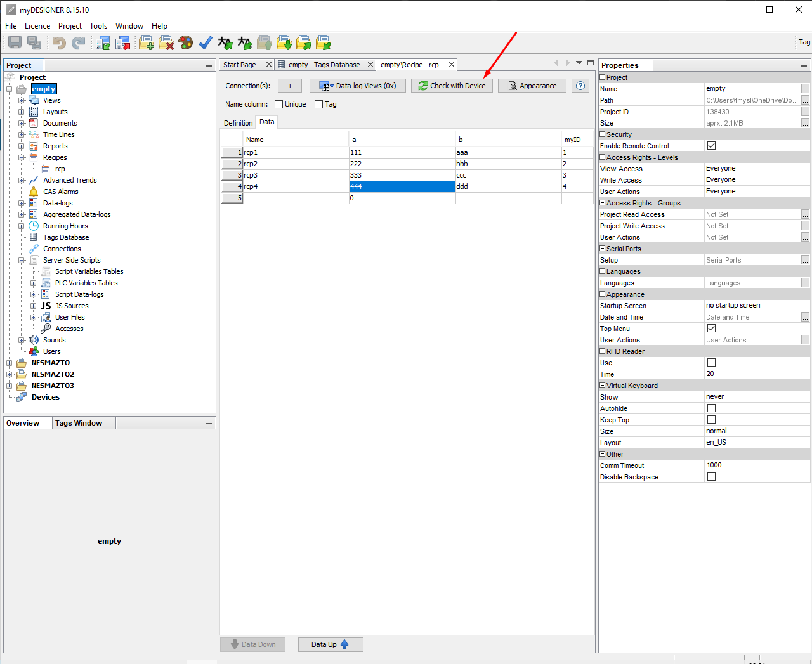The image size is (812, 664).
Task: Click the download to device icon with green arrow
Action: tap(103, 42)
